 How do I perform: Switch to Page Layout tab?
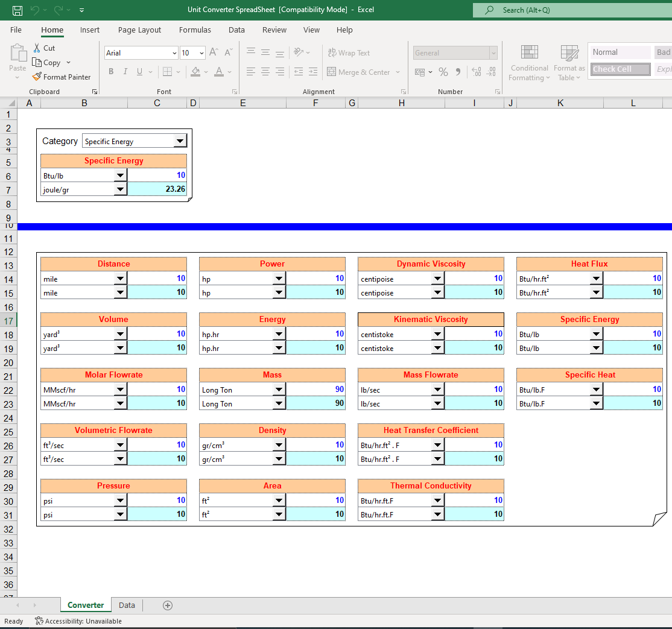tap(140, 30)
